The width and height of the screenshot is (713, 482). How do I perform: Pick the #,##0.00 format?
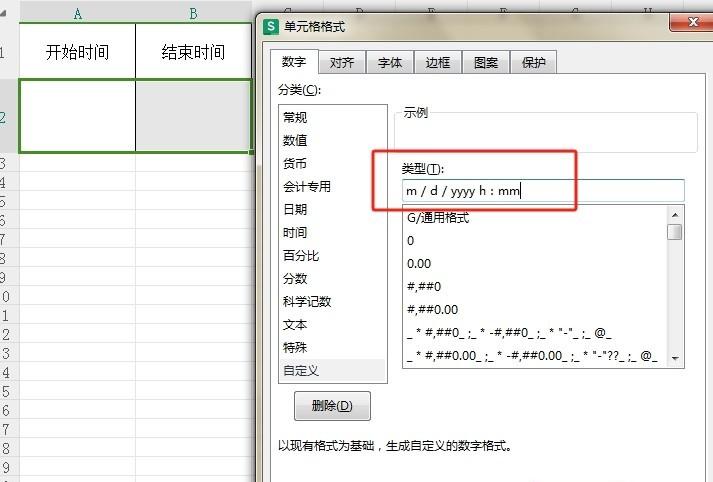535,310
